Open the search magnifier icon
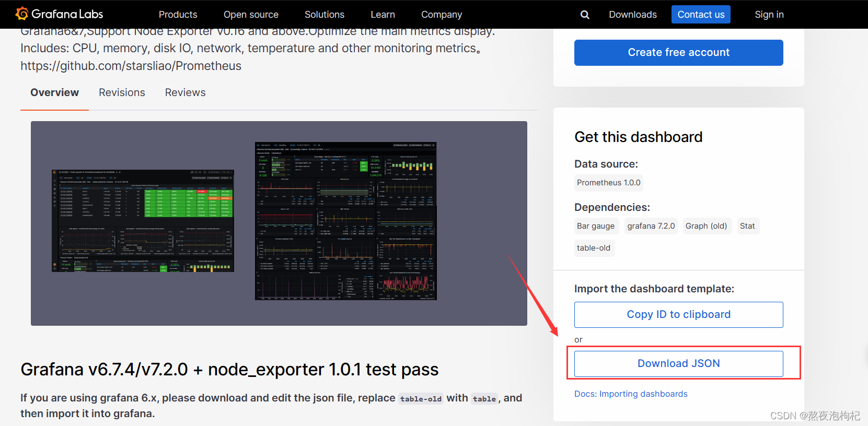The image size is (868, 426). tap(585, 15)
